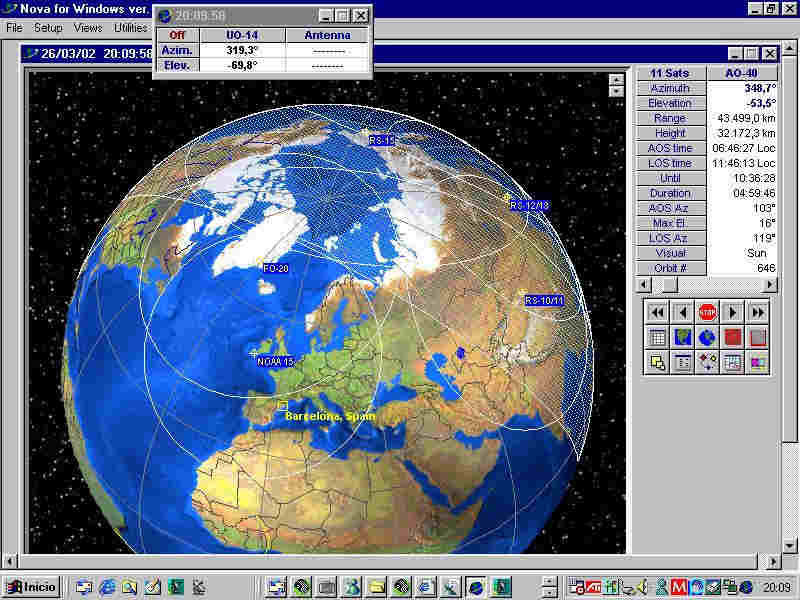Click the 11 Sats header button
This screenshot has width=800, height=600.
pos(671,73)
